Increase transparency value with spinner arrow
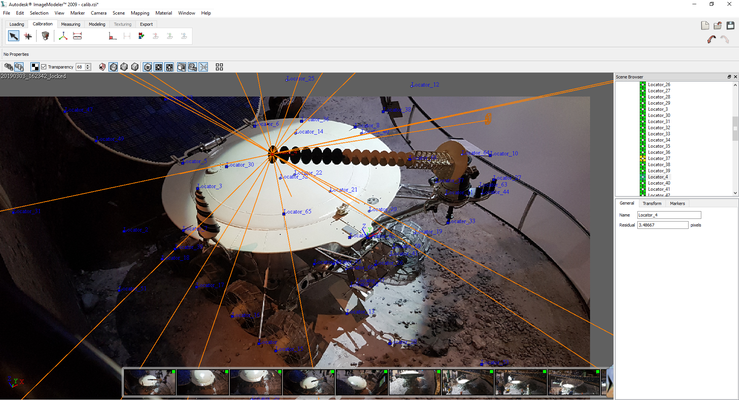739x400 pixels. click(x=88, y=65)
